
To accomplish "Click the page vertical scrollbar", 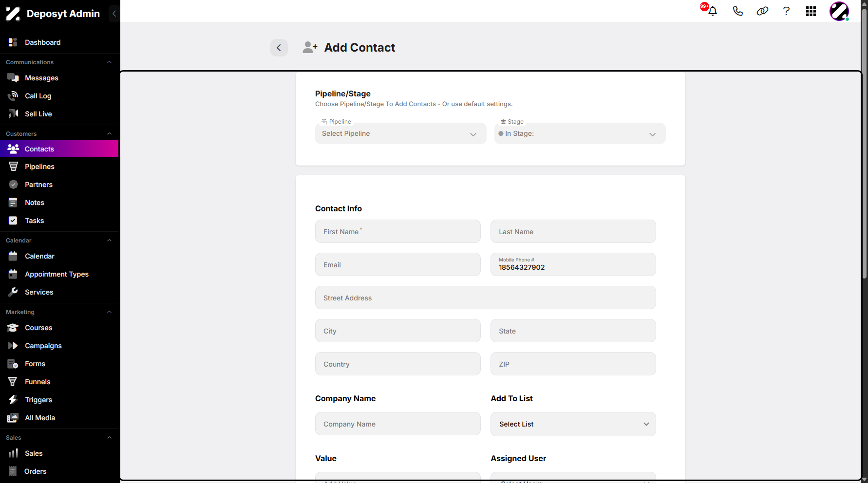I will point(865,144).
